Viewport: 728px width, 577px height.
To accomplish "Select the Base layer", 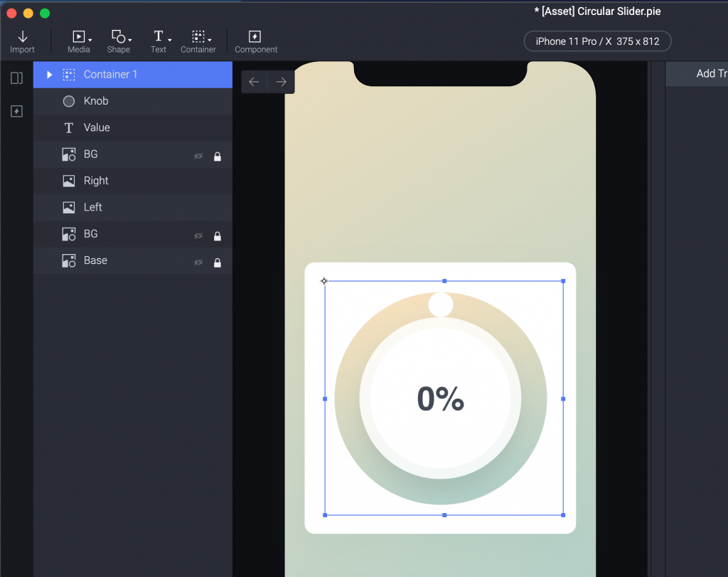I will pos(133,260).
